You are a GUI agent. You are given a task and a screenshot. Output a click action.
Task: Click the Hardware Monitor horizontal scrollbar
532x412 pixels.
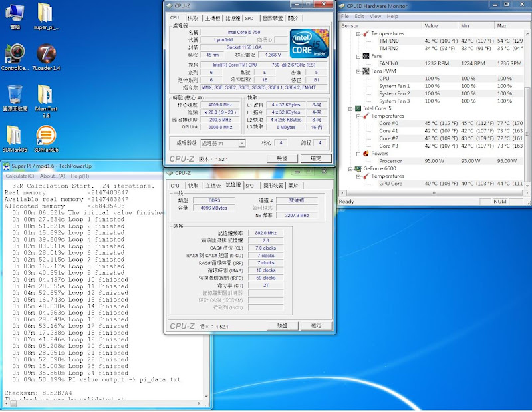pos(434,193)
